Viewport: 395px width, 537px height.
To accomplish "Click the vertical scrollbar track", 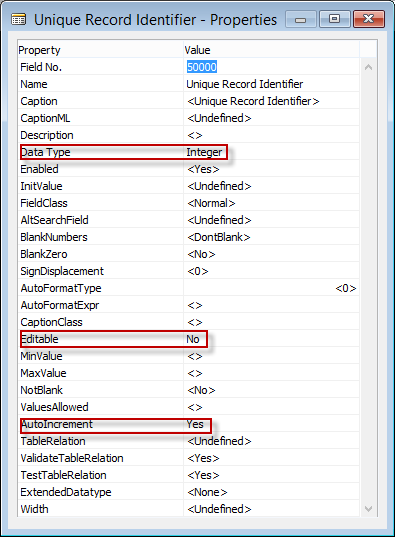I will pos(368,288).
